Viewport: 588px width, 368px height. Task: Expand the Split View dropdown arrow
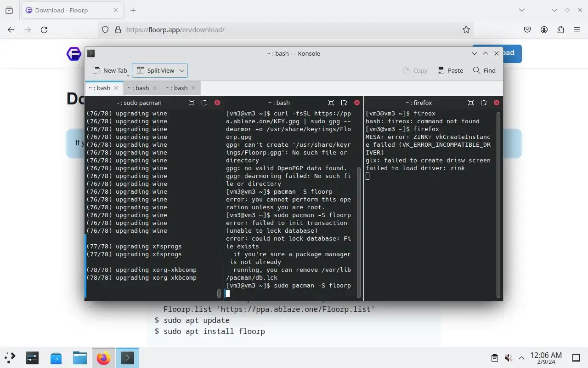(182, 70)
